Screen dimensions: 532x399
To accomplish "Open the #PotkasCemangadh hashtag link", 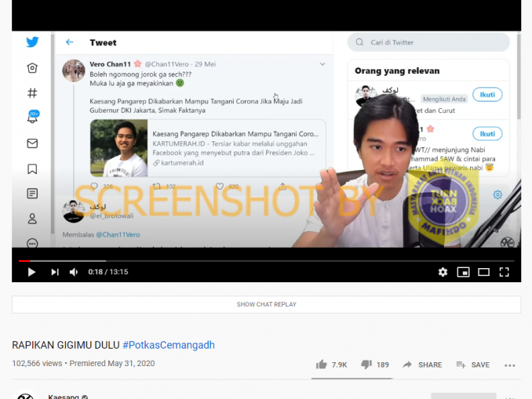I will [169, 345].
